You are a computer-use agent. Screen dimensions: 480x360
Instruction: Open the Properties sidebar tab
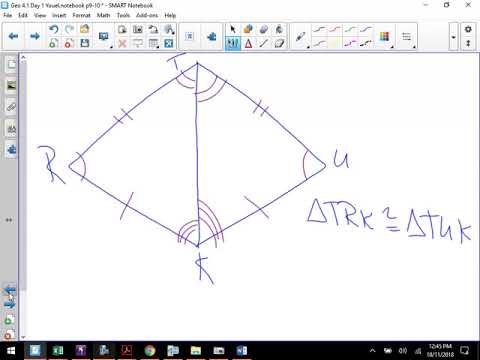[x=11, y=128]
